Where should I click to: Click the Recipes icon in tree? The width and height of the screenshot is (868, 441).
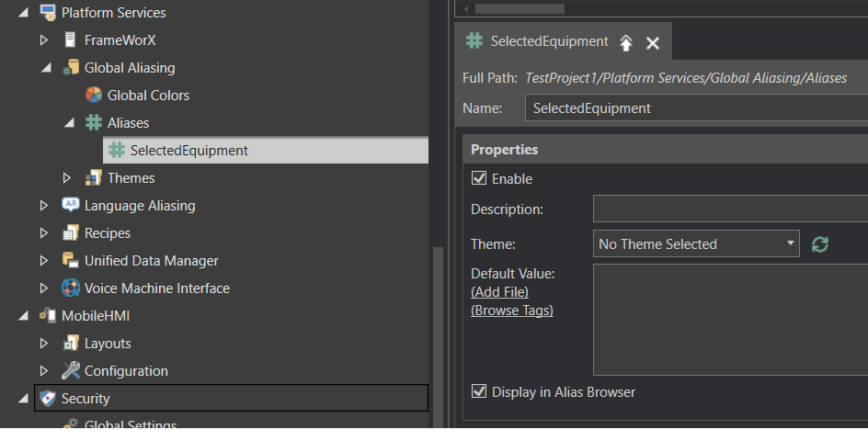[70, 233]
